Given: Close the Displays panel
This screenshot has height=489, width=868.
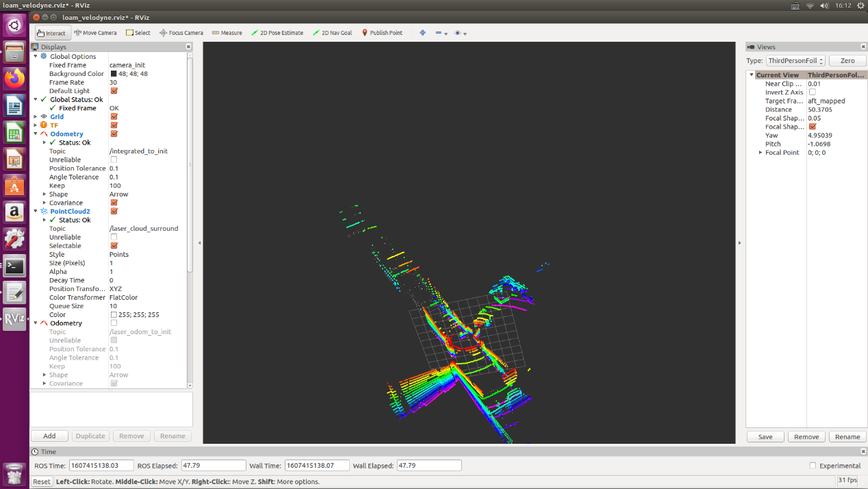Looking at the screenshot, I should pyautogui.click(x=189, y=47).
